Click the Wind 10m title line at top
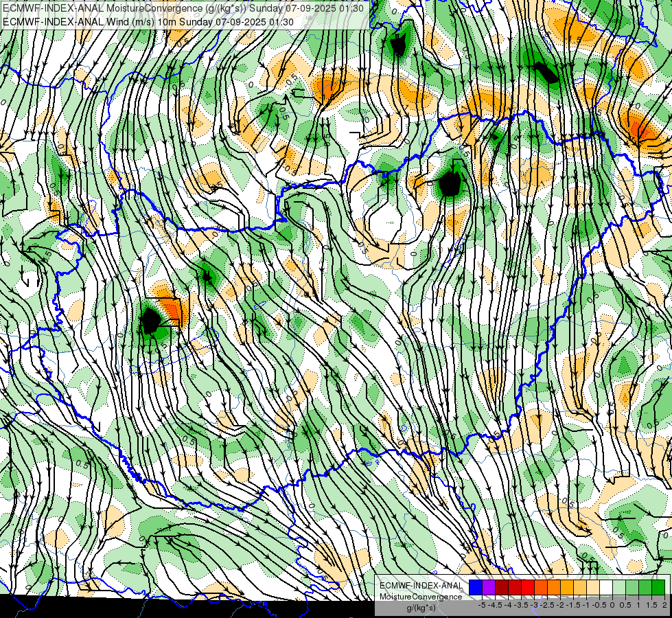 click(148, 22)
